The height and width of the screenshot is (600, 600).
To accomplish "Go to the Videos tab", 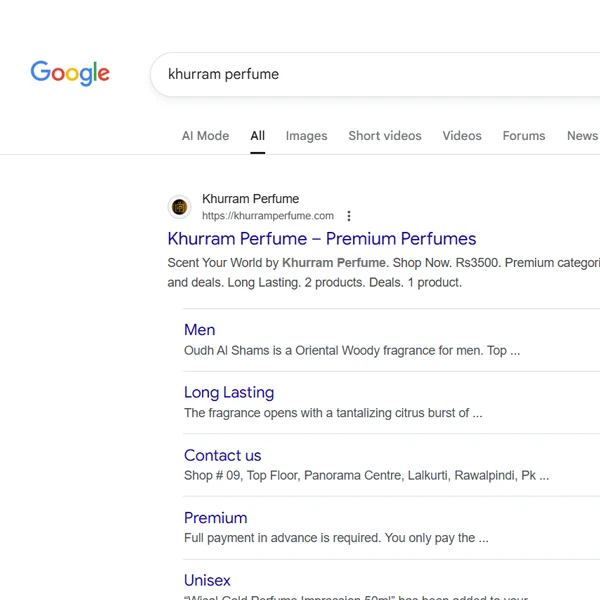I will 462,136.
